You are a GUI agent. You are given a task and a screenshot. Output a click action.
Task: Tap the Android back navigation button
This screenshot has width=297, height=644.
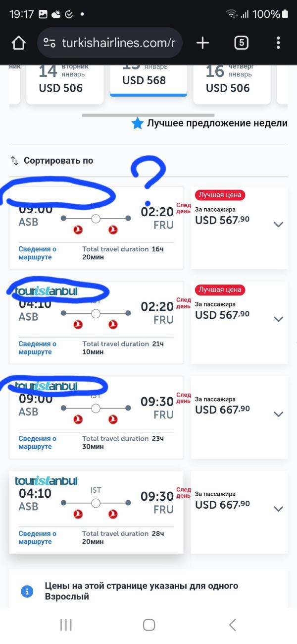click(x=232, y=625)
